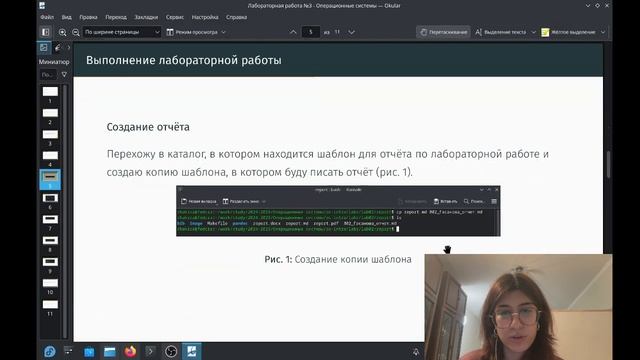This screenshot has height=360, width=640.
Task: Launch Firefox from the taskbar
Action: 130,351
